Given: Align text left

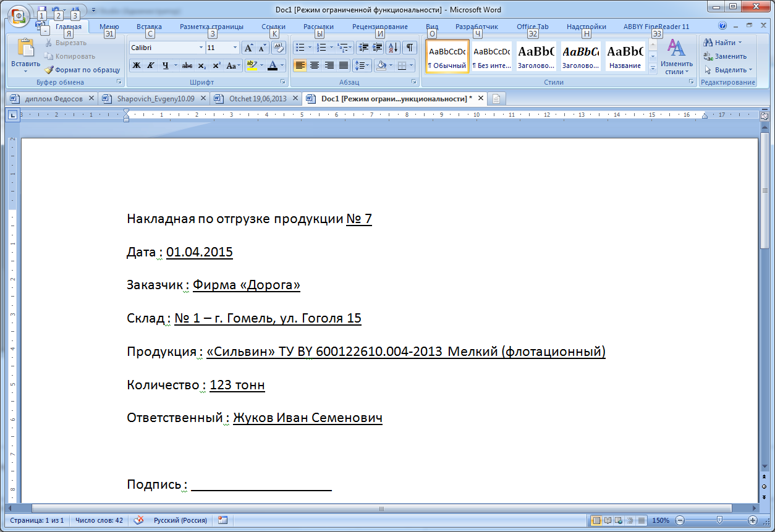Looking at the screenshot, I should pyautogui.click(x=300, y=65).
